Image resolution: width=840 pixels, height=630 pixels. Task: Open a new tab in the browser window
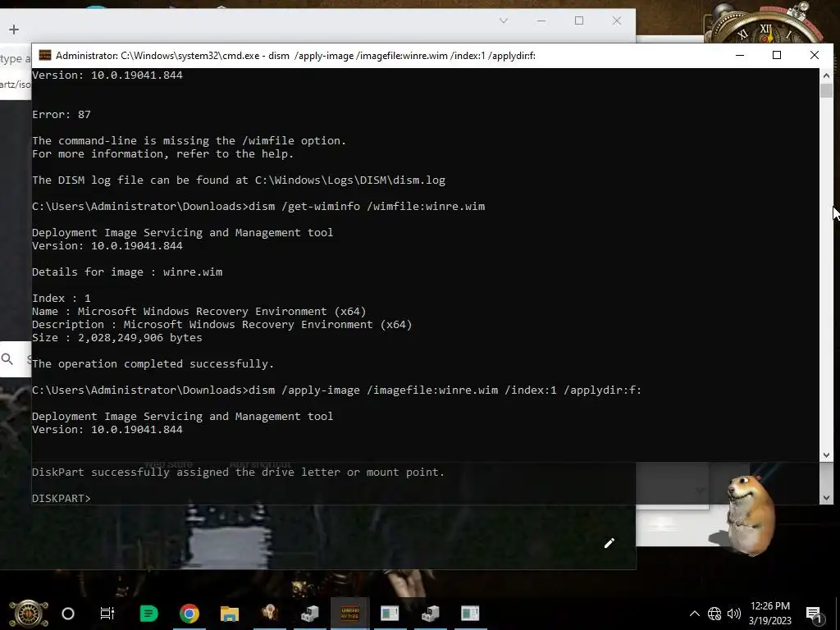point(14,30)
